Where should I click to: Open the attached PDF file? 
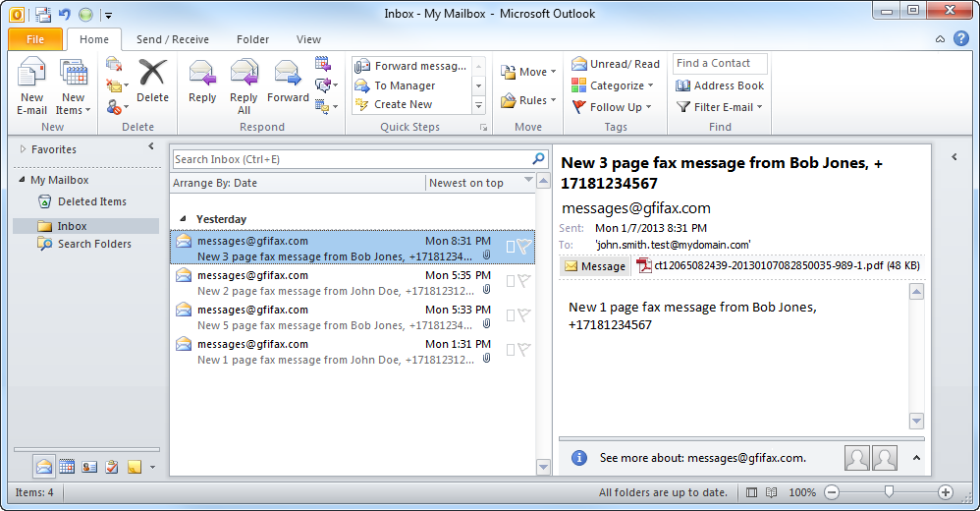pos(778,266)
